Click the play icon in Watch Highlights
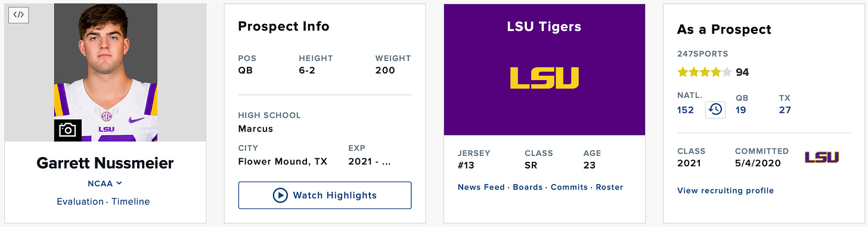868x227 pixels. (280, 195)
